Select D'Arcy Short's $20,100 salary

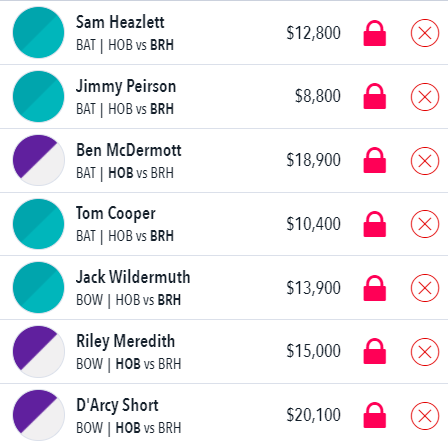pyautogui.click(x=313, y=415)
